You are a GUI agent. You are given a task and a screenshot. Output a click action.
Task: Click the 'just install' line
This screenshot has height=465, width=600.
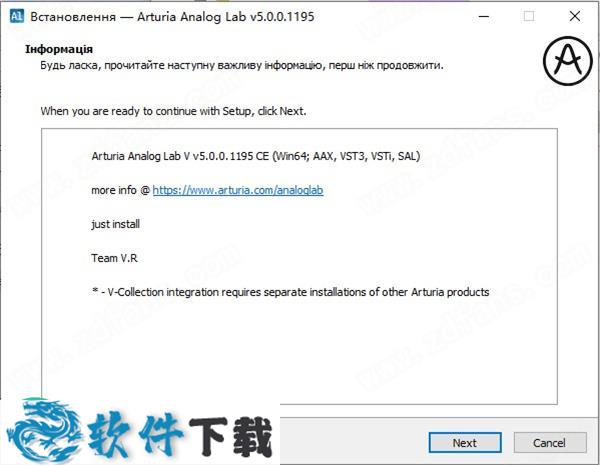coord(116,224)
